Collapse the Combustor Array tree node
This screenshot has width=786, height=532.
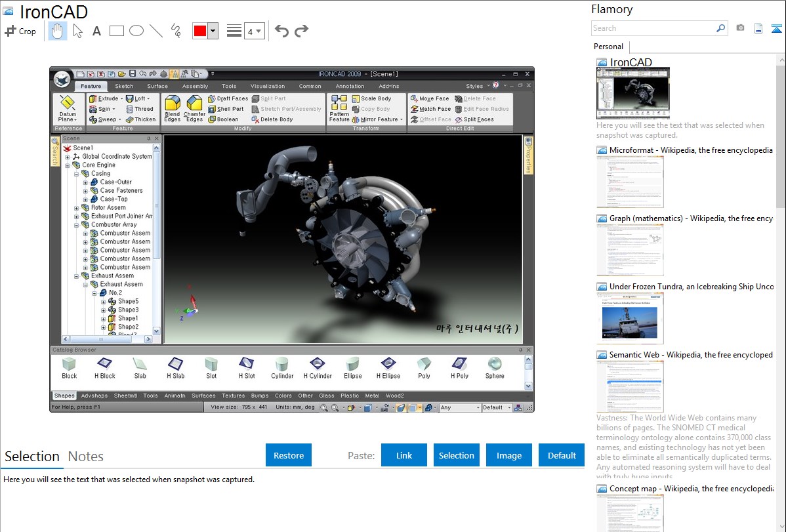tap(76, 224)
